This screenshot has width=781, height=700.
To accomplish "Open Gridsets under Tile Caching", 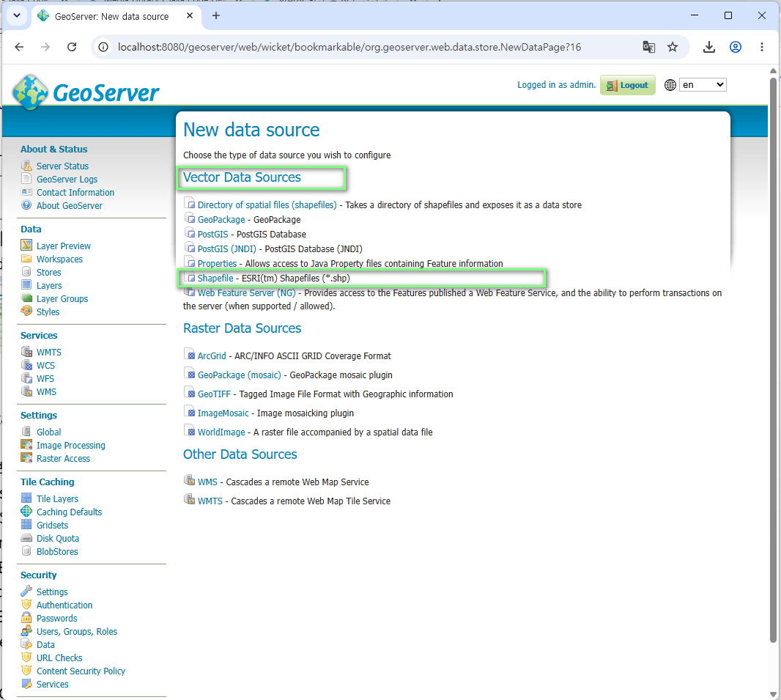I will pyautogui.click(x=52, y=525).
